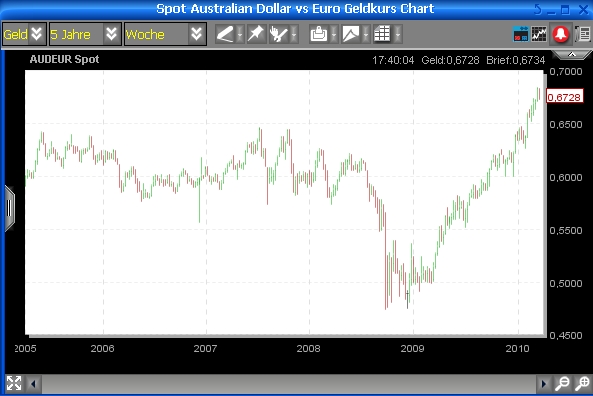Open the drawing tool dropdown arrow
The image size is (593, 396).
pos(240,34)
